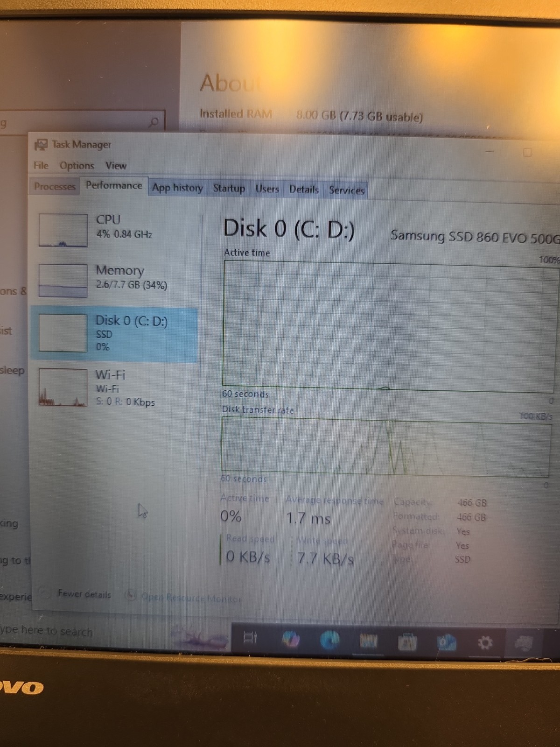Click the 7.7 KB/s write speed value
Viewport: 560px width, 747px height.
(325, 558)
